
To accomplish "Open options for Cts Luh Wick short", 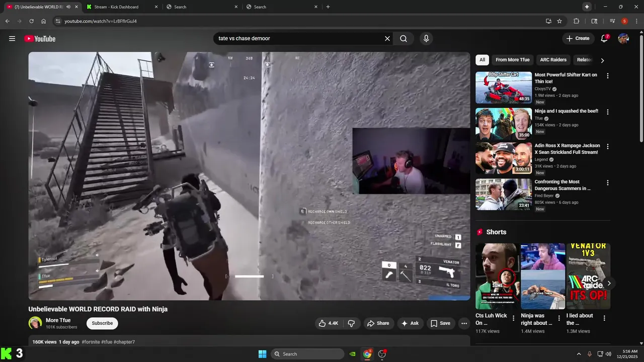I will pos(513,318).
